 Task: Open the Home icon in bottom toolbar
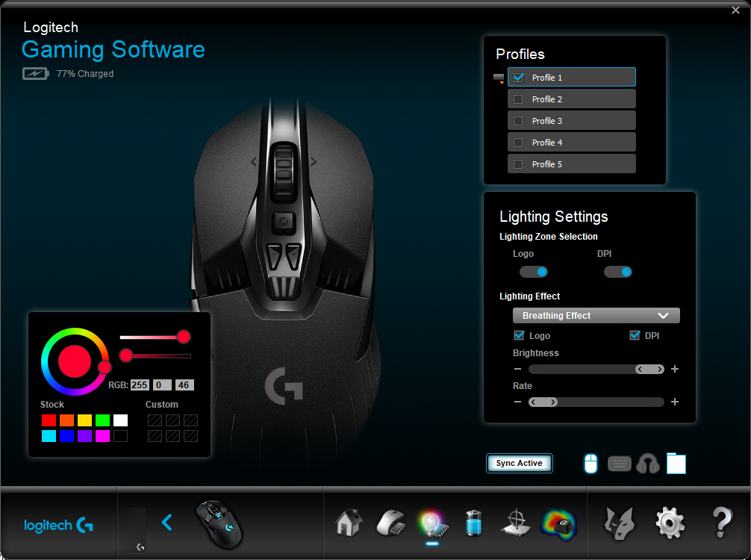coord(349,523)
